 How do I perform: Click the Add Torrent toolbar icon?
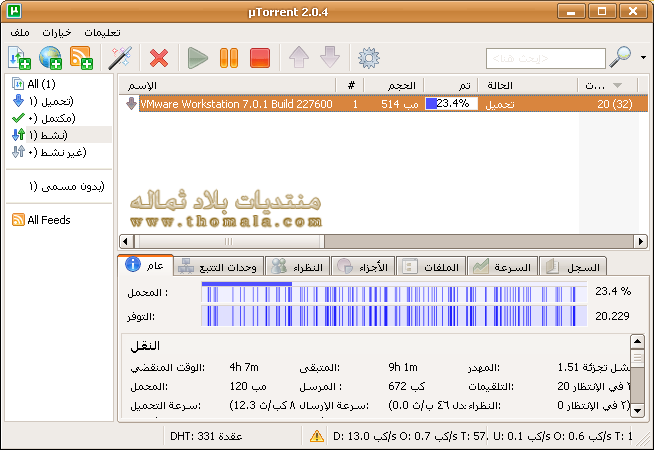(x=19, y=58)
